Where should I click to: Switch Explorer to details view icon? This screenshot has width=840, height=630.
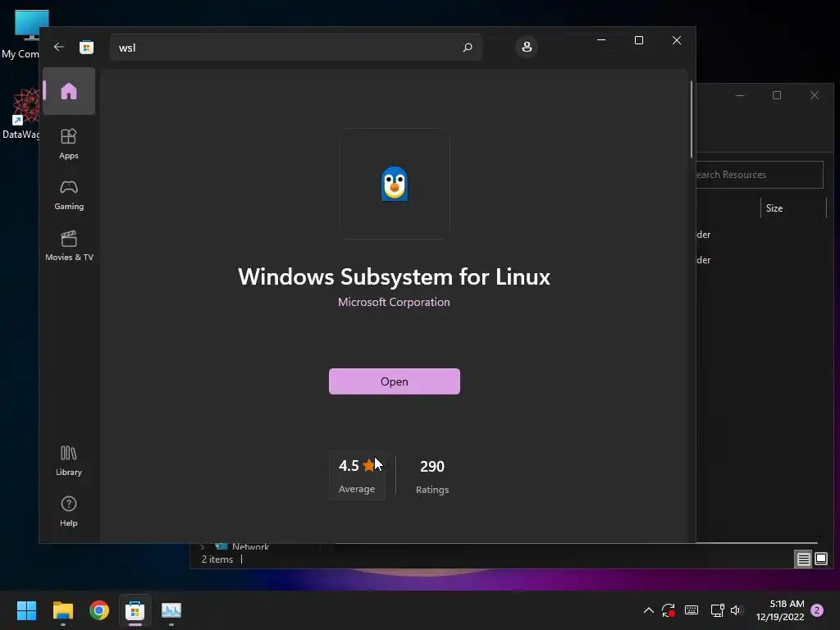[804, 559]
